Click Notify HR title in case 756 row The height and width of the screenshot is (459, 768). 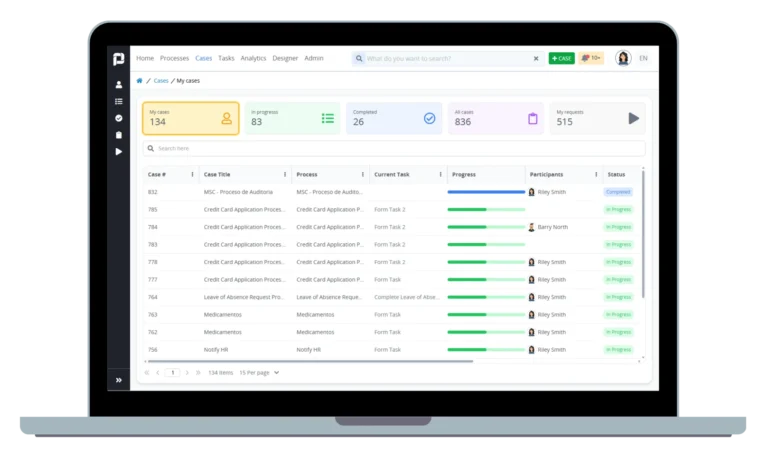coord(216,350)
